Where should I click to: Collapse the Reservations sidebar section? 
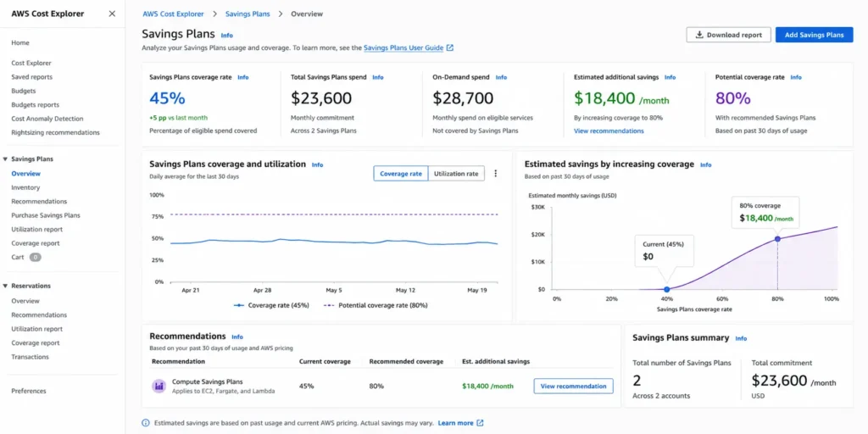coord(6,286)
